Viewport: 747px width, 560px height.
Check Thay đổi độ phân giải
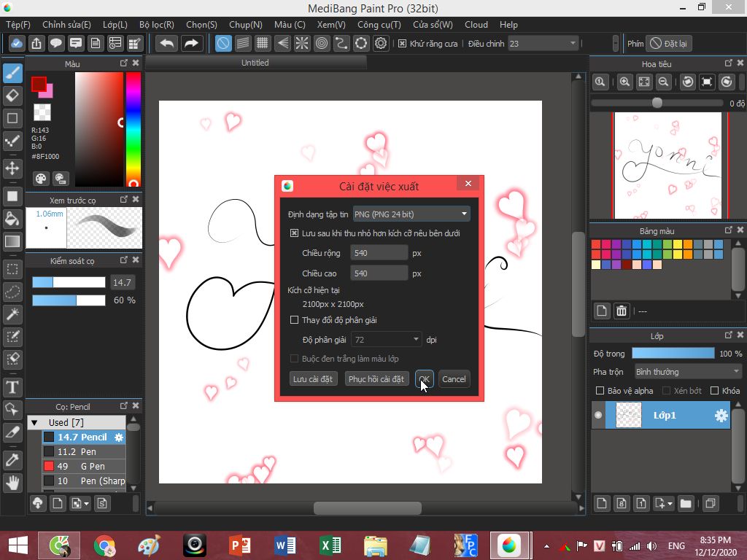pos(295,319)
